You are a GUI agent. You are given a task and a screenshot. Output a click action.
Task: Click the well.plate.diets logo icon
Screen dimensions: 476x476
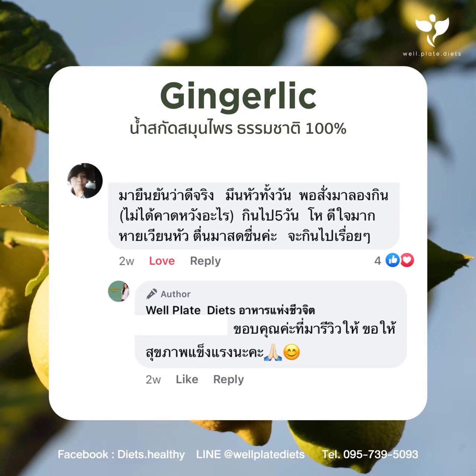pyautogui.click(x=432, y=30)
